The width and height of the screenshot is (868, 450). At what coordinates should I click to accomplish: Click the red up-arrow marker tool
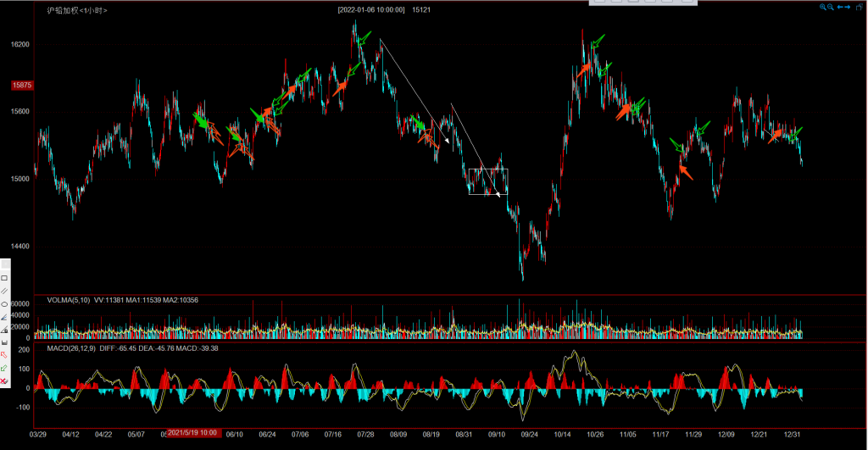(4, 354)
